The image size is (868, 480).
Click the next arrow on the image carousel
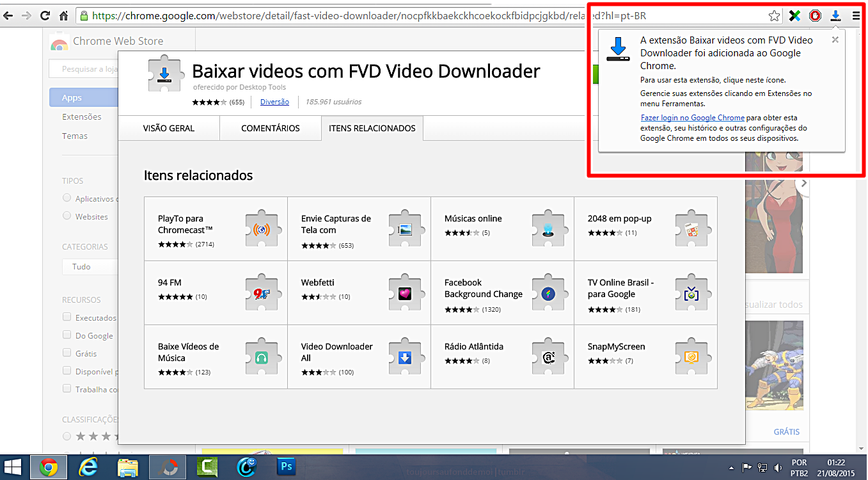[x=804, y=184]
